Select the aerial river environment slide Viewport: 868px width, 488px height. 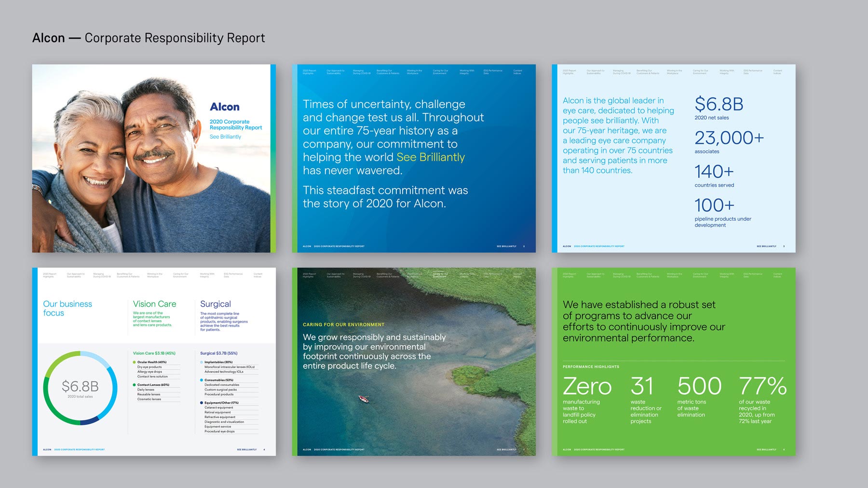413,362
